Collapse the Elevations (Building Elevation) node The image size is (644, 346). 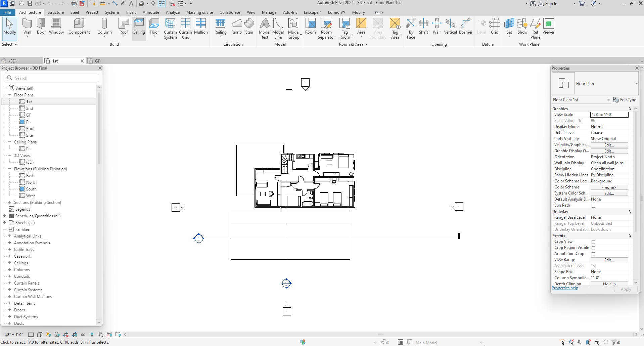click(10, 169)
